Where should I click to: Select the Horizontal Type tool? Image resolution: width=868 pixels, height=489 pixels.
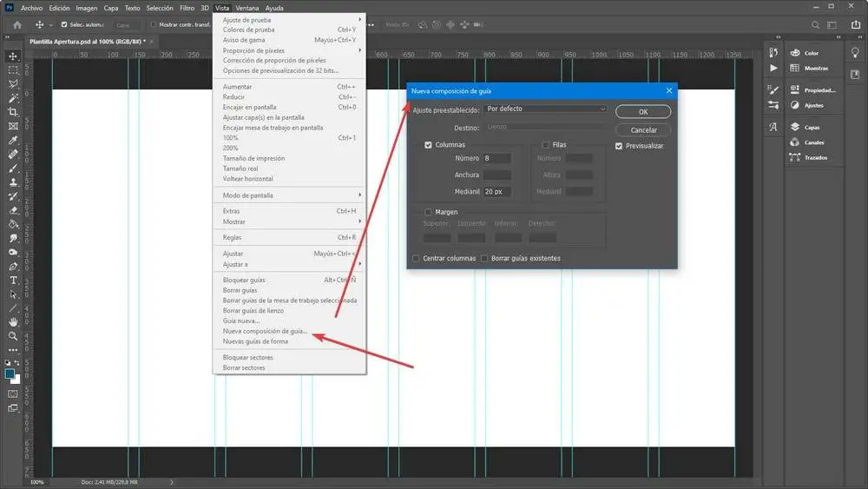(13, 281)
